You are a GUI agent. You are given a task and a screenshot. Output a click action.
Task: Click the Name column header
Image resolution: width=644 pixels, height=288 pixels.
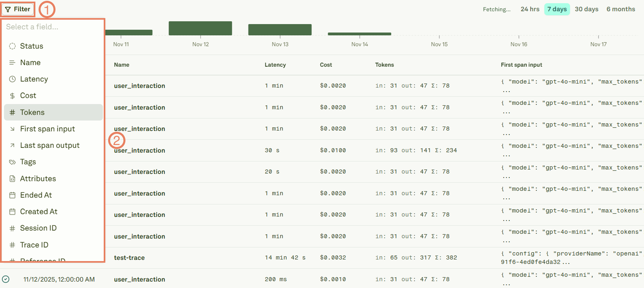coord(122,65)
